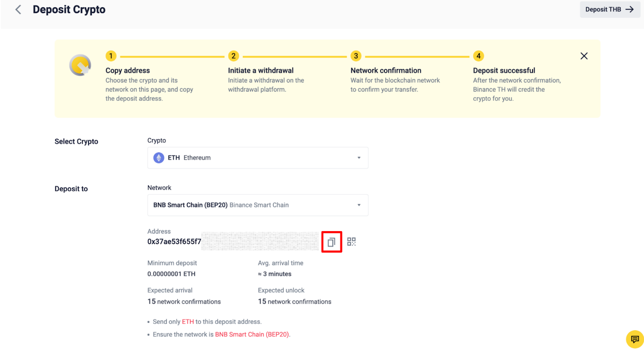Screen dimensions: 644x356
Task: Go back using the left arrow
Action: point(18,10)
